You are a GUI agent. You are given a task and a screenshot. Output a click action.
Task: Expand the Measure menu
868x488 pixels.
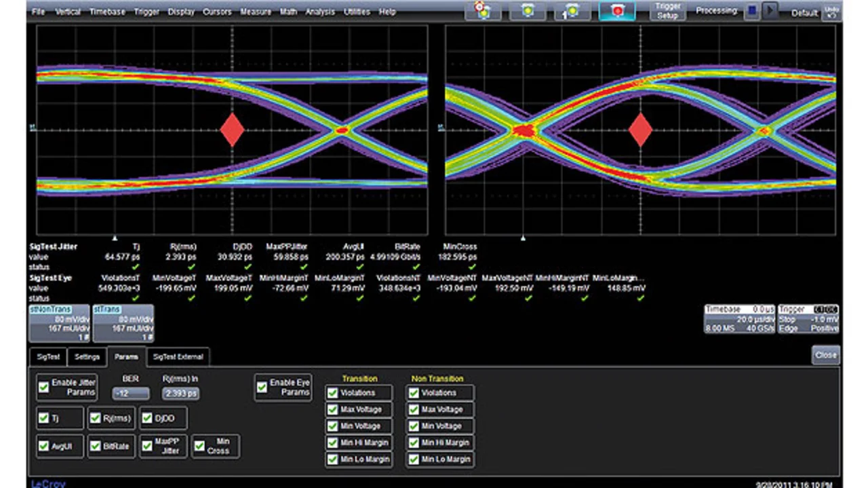(255, 12)
